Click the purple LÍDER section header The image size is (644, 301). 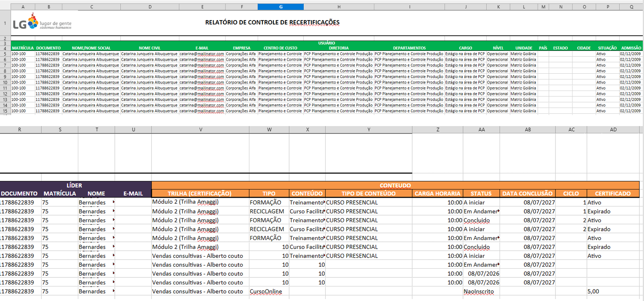point(74,185)
